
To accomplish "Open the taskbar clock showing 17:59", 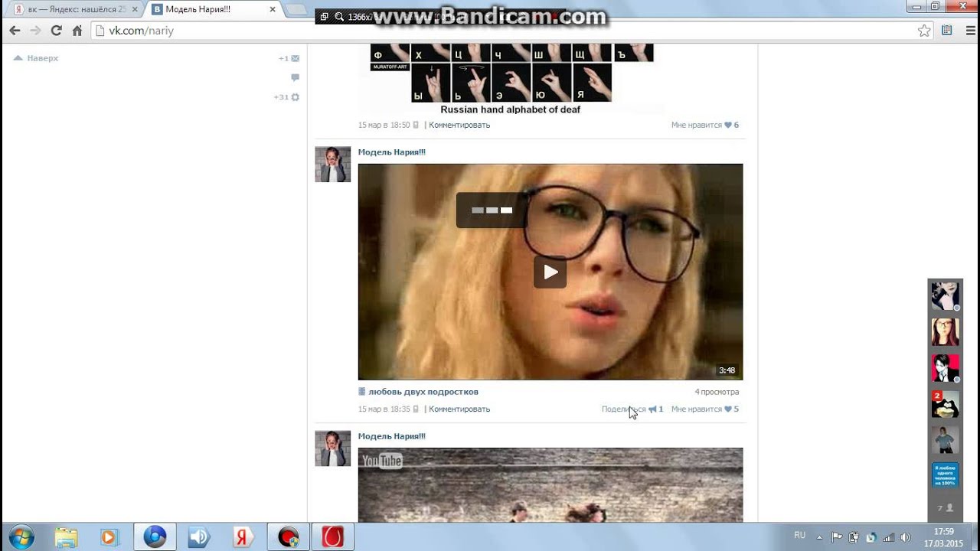I will click(x=944, y=537).
